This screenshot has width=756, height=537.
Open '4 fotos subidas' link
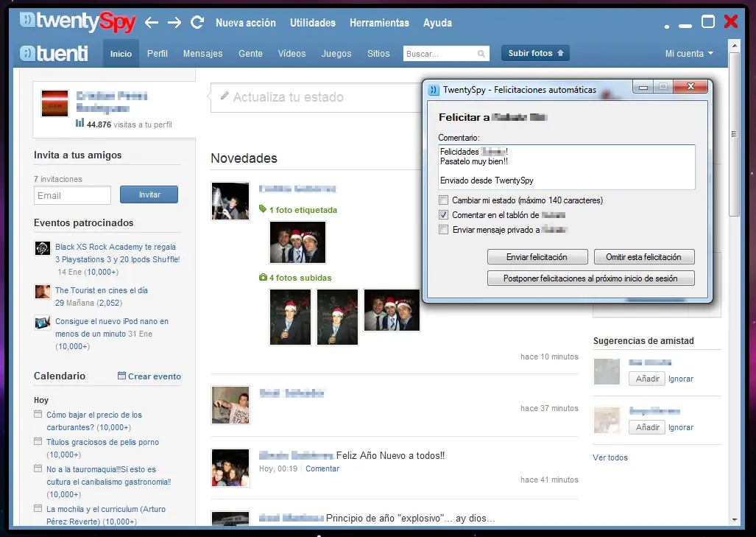(300, 278)
